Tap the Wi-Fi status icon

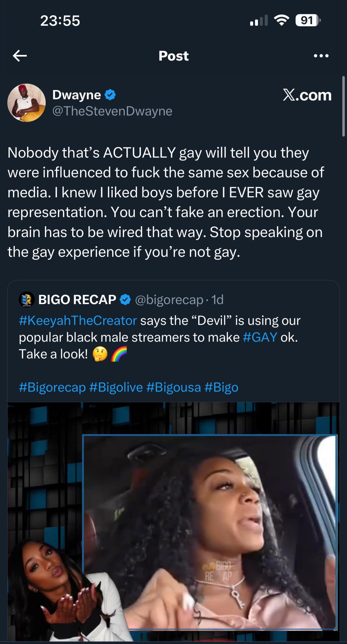282,21
